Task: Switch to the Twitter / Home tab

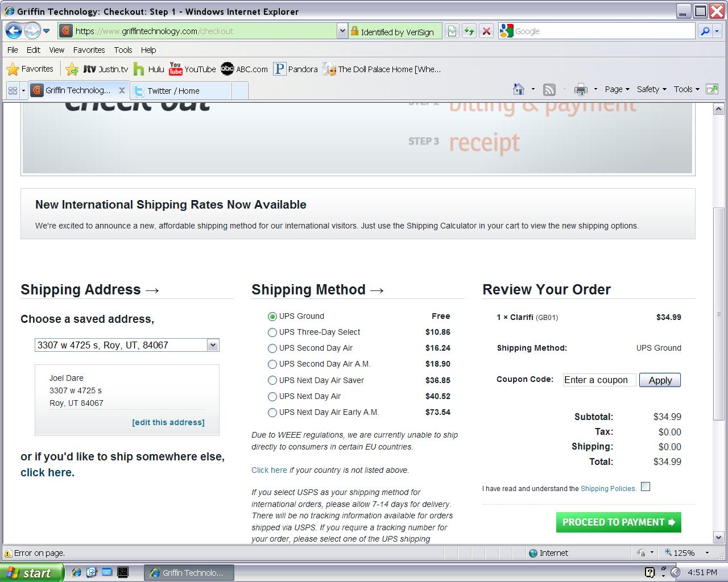Action: pyautogui.click(x=181, y=90)
